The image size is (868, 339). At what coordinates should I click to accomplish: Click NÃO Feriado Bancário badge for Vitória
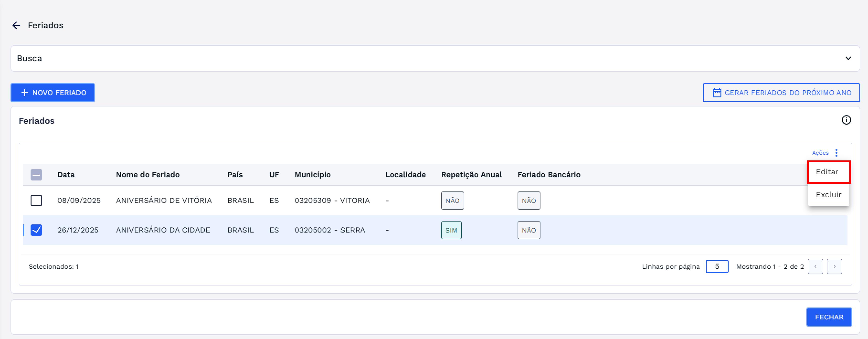point(528,201)
